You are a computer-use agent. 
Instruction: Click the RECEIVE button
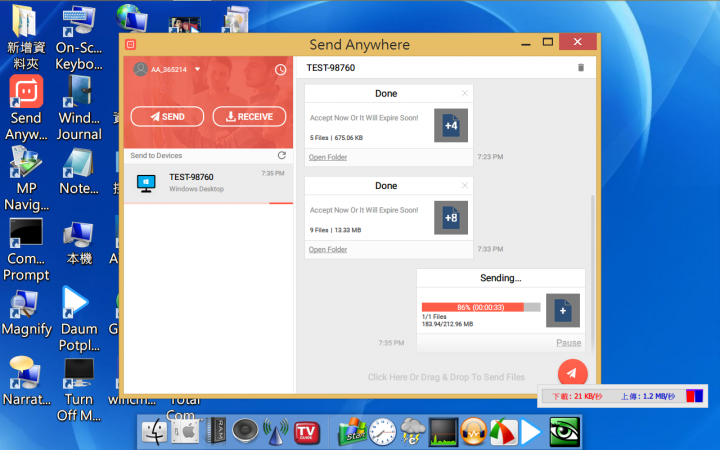click(249, 117)
